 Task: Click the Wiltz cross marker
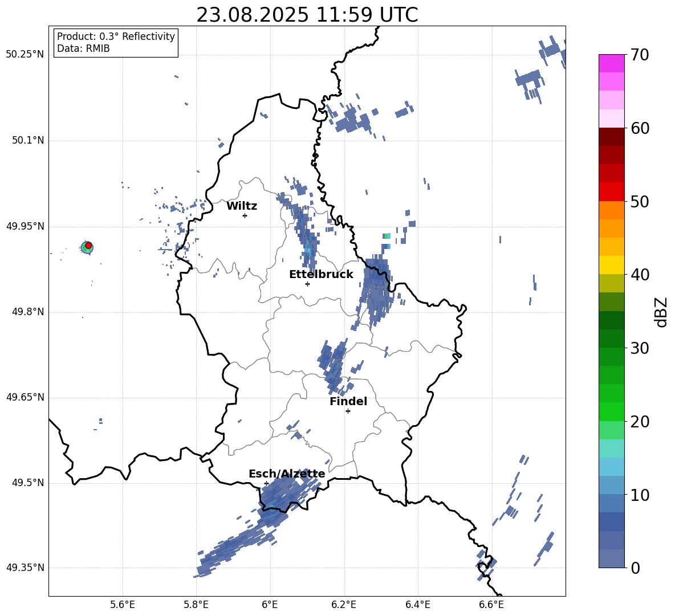point(245,215)
